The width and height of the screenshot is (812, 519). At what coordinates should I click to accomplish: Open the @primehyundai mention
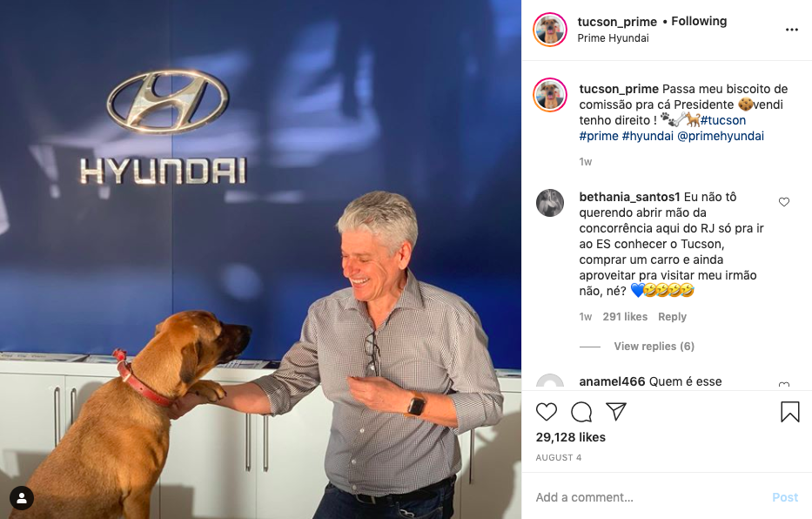[x=721, y=136]
